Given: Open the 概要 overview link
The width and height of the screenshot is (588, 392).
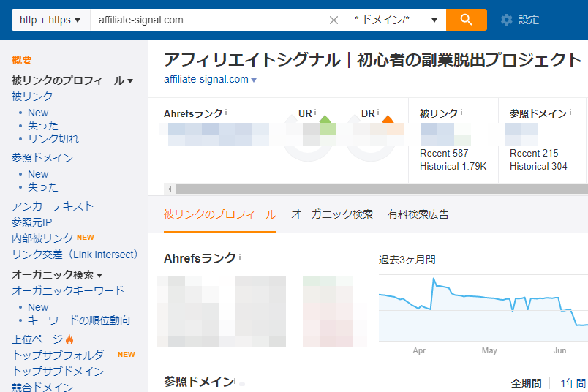Looking at the screenshot, I should (22, 60).
